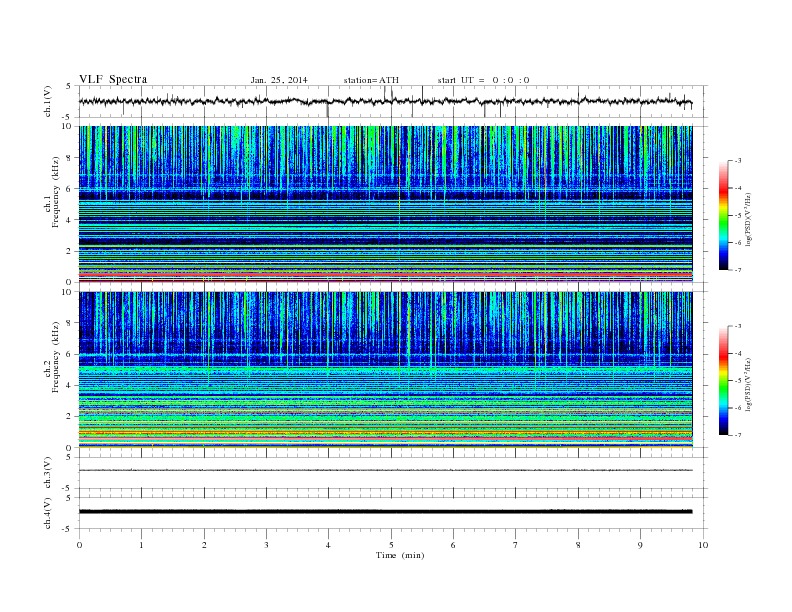Click time axis tick label "3"
Screen dimensions: 792x612
point(266,545)
